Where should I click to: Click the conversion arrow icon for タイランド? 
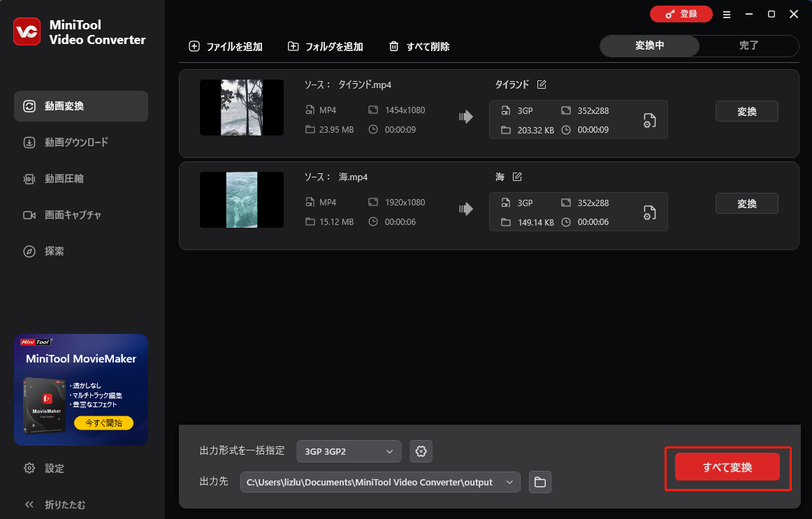click(x=466, y=117)
